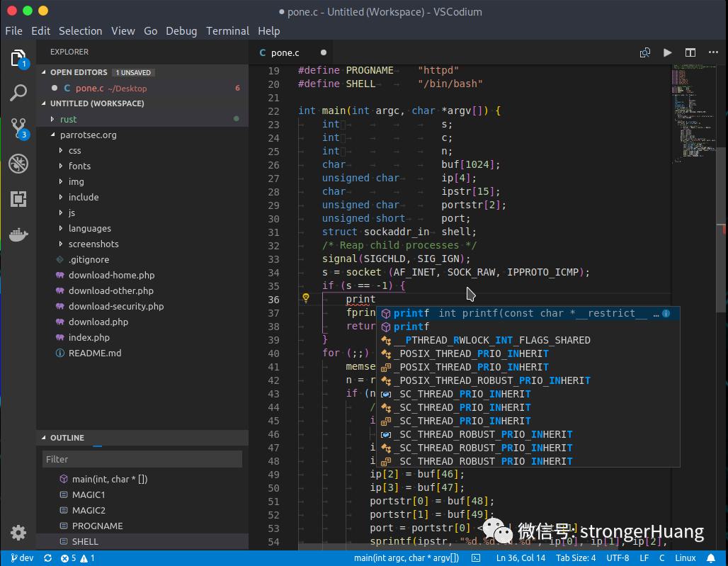Open the Extensions view icon
728x566 pixels.
tap(18, 199)
